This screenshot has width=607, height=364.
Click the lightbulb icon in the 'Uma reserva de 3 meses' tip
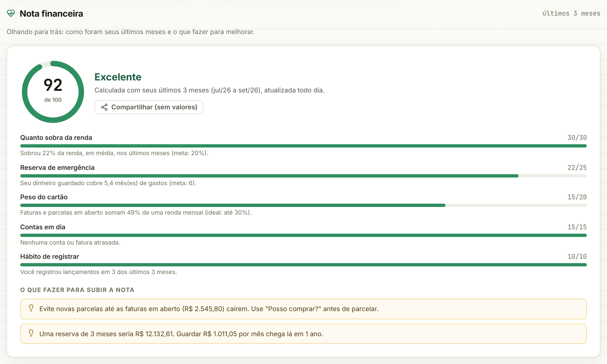31,333
